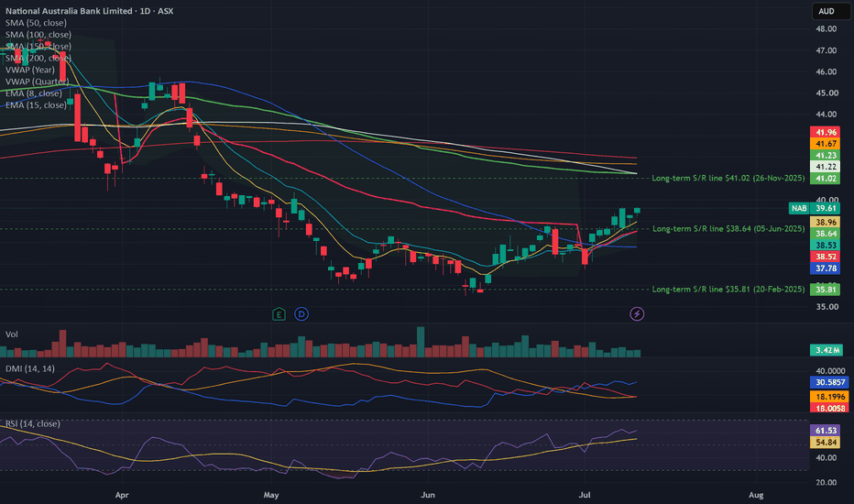Click the 3.42 M volume label
Viewport: 854px width, 504px height.
(827, 350)
